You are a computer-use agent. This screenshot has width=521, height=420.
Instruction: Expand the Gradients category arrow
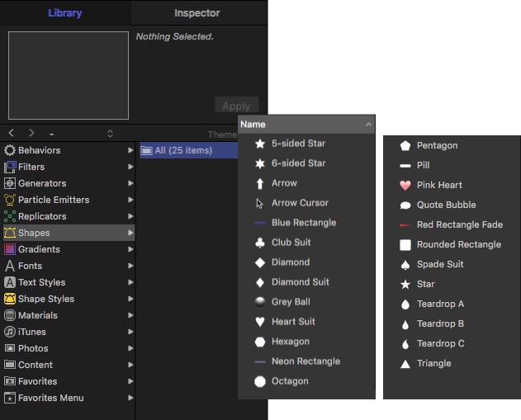coord(130,249)
